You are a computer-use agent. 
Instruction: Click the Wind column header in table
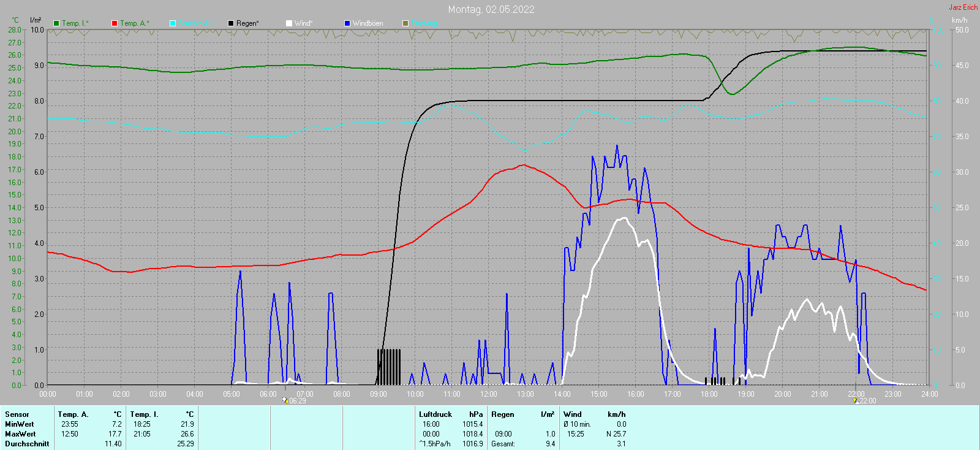pyautogui.click(x=572, y=414)
